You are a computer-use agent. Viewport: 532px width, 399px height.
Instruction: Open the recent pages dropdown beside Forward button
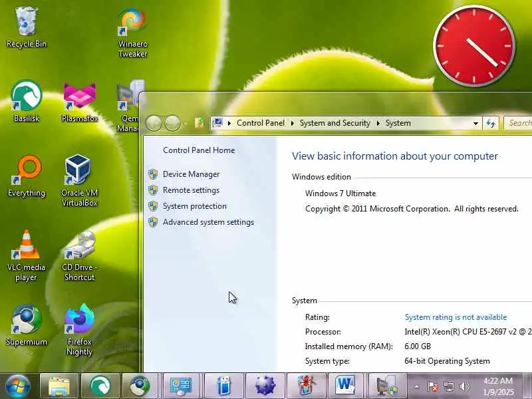click(186, 124)
